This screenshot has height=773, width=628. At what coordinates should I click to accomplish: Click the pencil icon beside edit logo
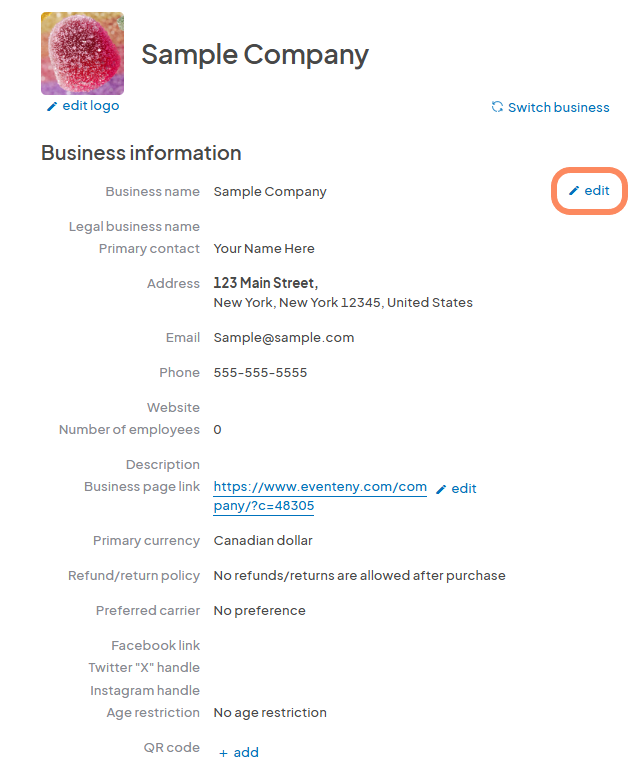tap(52, 107)
